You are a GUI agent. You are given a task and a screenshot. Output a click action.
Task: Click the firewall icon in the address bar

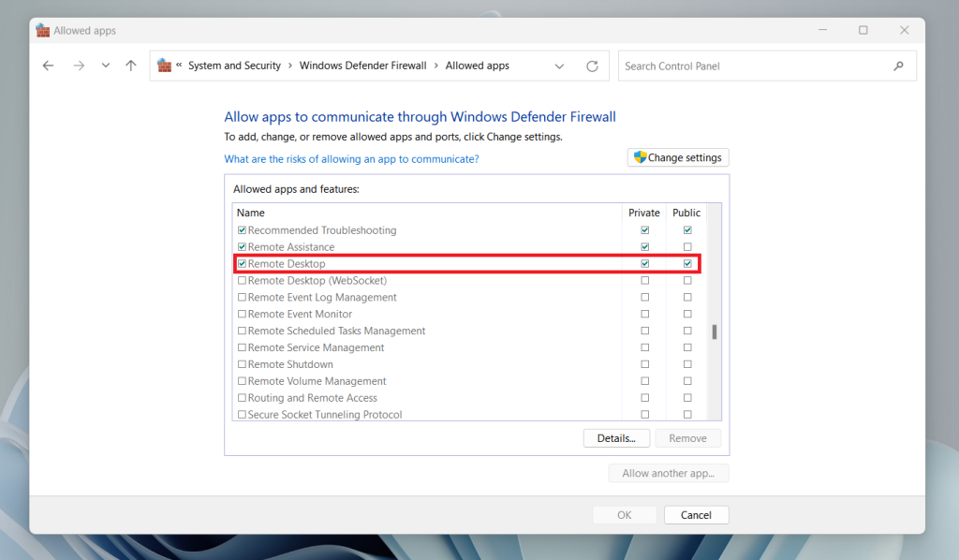coord(162,65)
